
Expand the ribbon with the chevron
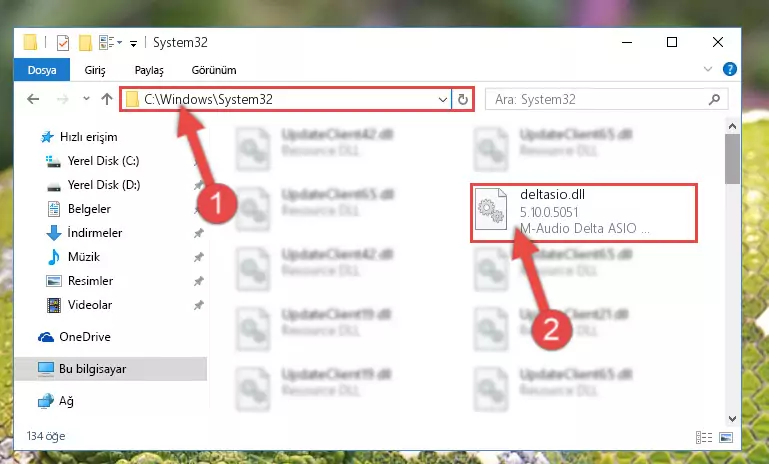[x=708, y=69]
